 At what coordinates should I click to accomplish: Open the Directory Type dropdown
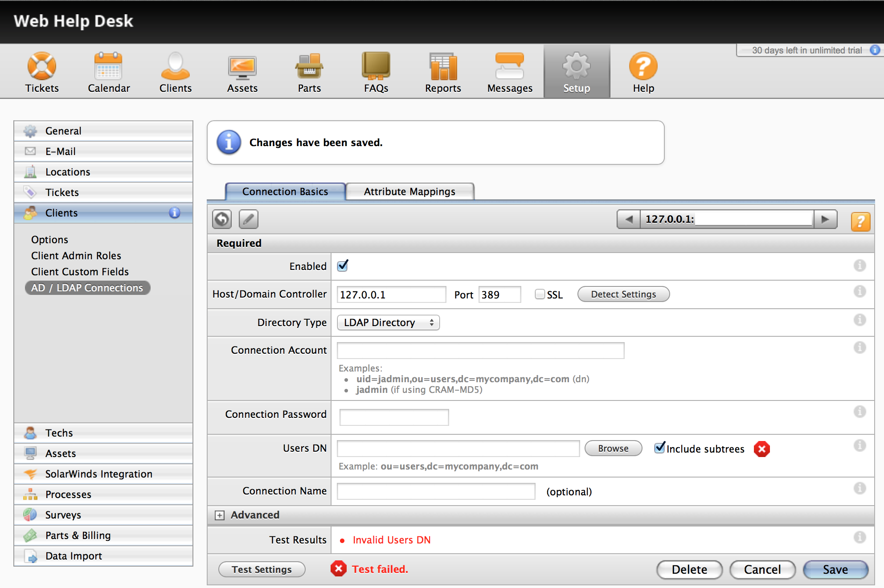389,323
